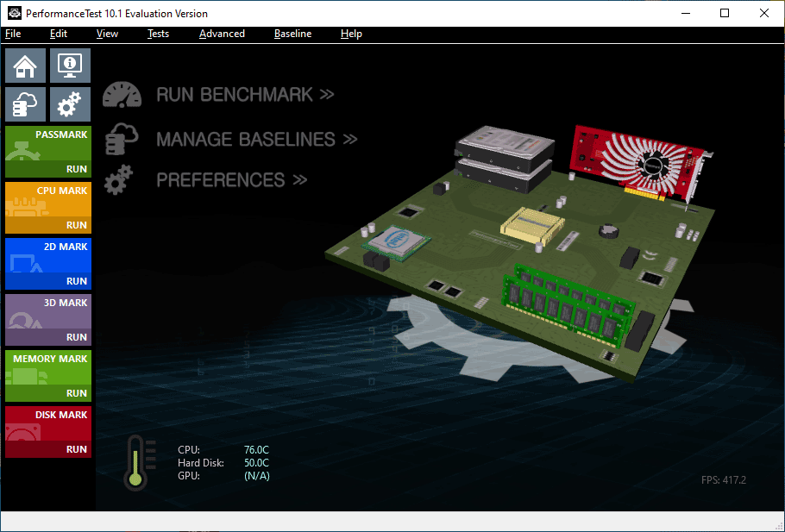The width and height of the screenshot is (785, 532).
Task: Click the gears icon beside Preferences
Action: (119, 179)
